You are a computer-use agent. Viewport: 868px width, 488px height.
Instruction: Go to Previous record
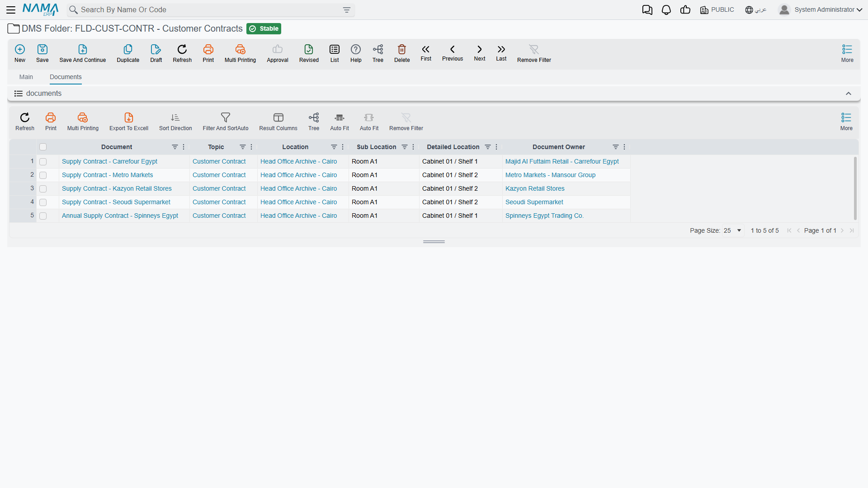point(453,52)
